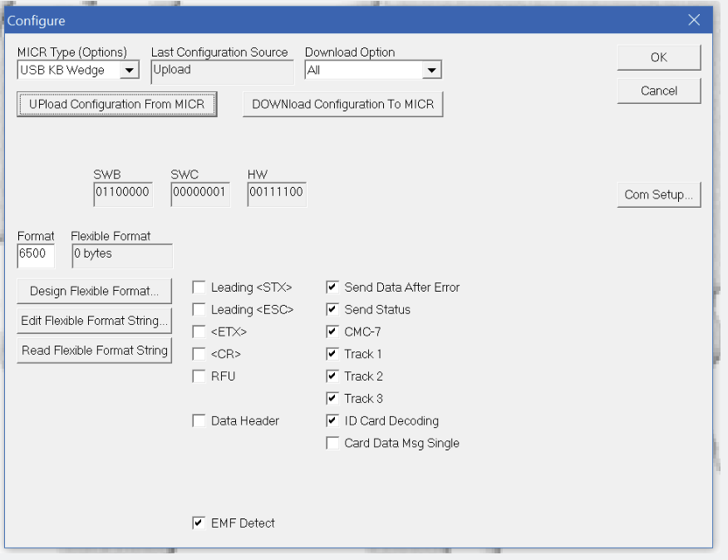
Task: Expand the MICR Type dropdown
Action: (129, 71)
